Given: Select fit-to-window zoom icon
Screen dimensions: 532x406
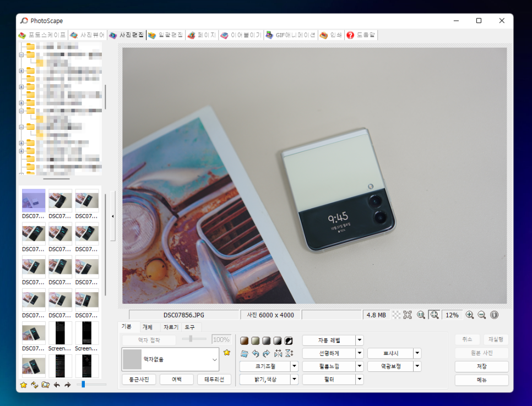Looking at the screenshot, I should coord(435,315).
